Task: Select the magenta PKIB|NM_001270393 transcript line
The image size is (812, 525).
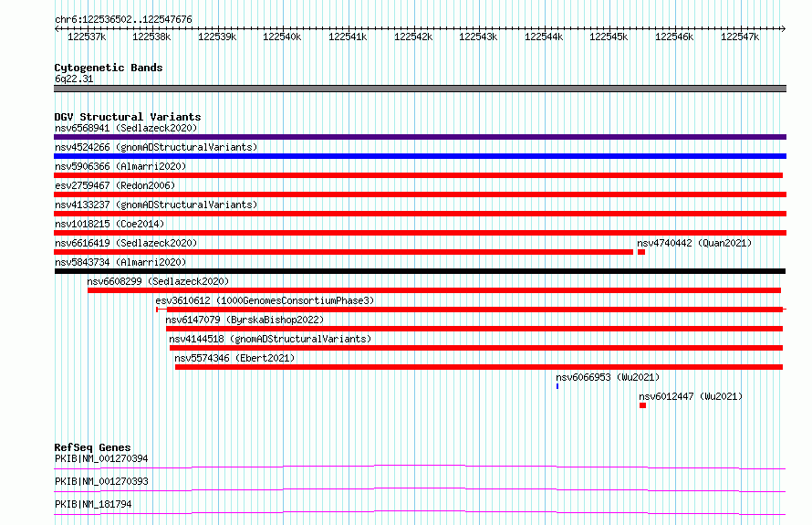Action: click(x=420, y=489)
